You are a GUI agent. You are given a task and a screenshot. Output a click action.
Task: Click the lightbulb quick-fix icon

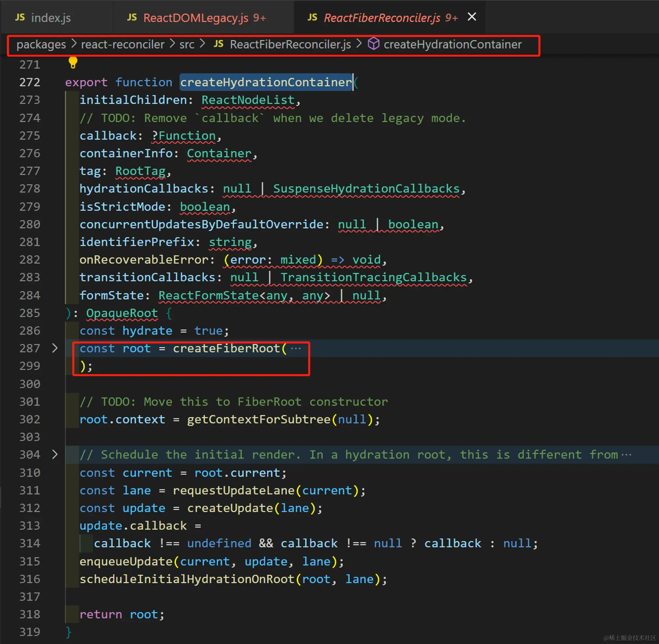73,63
